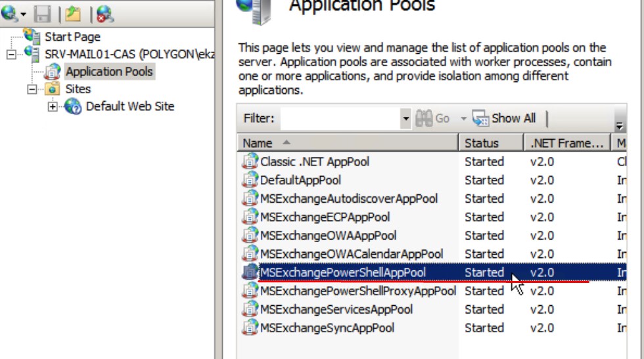Click the Up folder toolbar icon
Image resolution: width=644 pixels, height=359 pixels.
(73, 13)
